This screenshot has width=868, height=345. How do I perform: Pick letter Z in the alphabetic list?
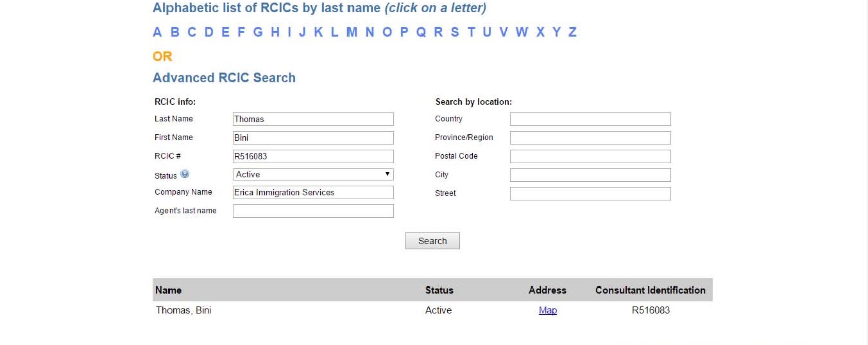point(572,32)
